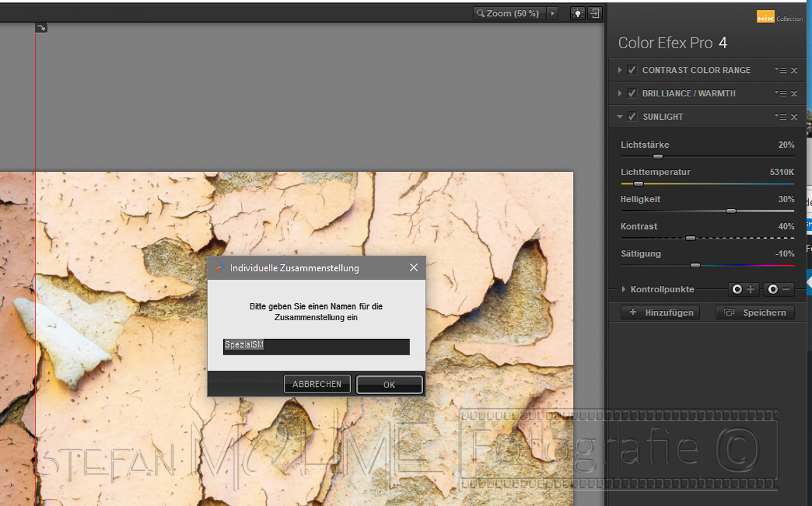Click the Helligkeit value 30%
This screenshot has width=812, height=506.
click(x=786, y=200)
